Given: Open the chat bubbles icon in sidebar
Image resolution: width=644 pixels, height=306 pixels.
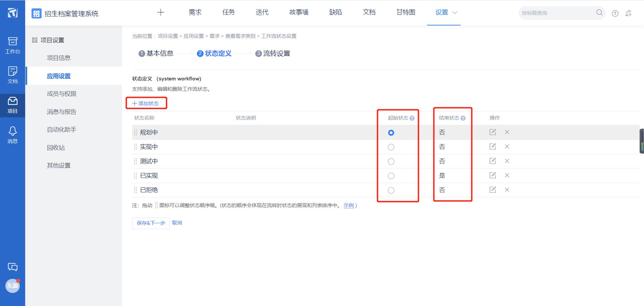Looking at the screenshot, I should (13, 267).
